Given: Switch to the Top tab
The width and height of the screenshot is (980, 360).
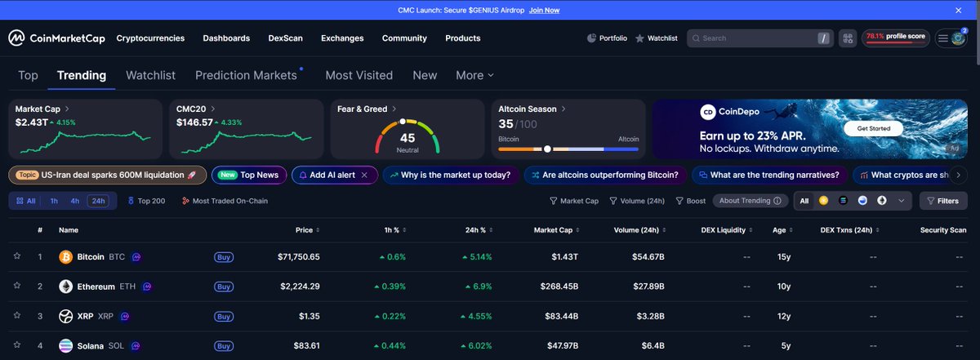Looking at the screenshot, I should pyautogui.click(x=28, y=75).
